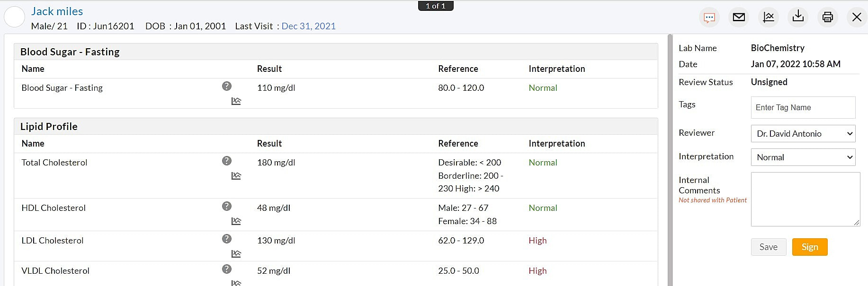
Task: Show help for Blood Sugar - Fasting
Action: [x=227, y=86]
